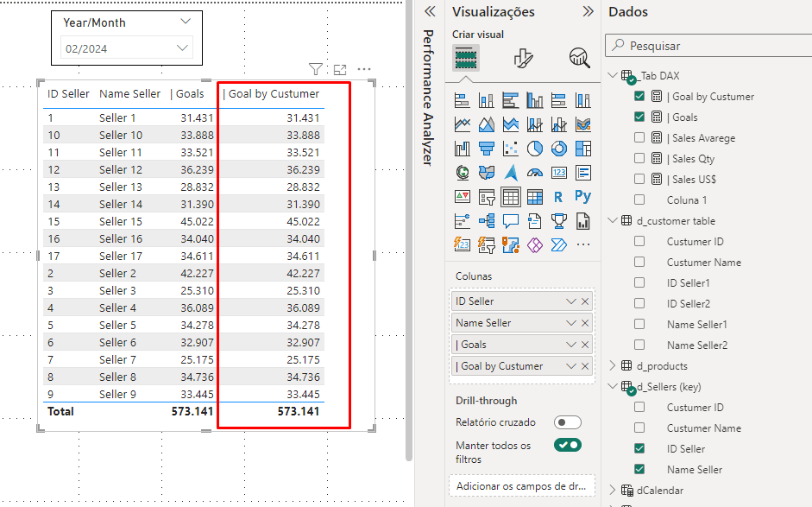Select the Python visual
This screenshot has width=812, height=507.
pos(583,197)
